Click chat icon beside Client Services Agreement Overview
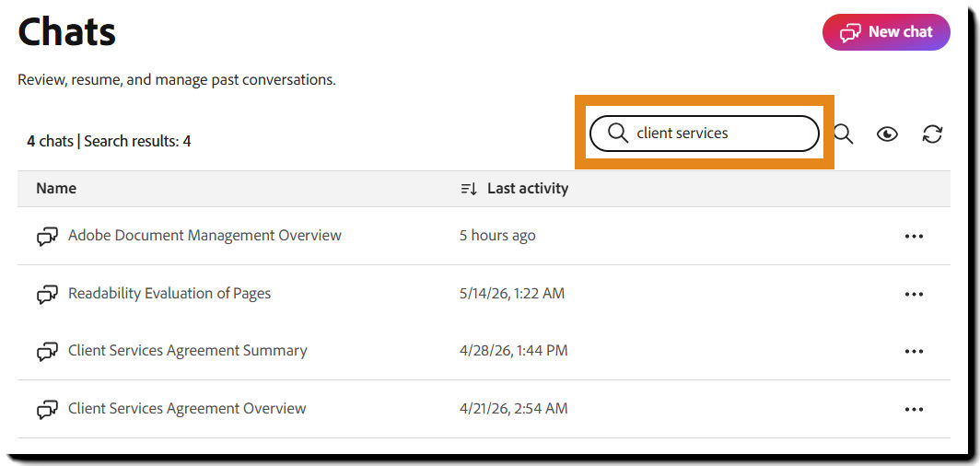The image size is (980, 466). pos(48,409)
